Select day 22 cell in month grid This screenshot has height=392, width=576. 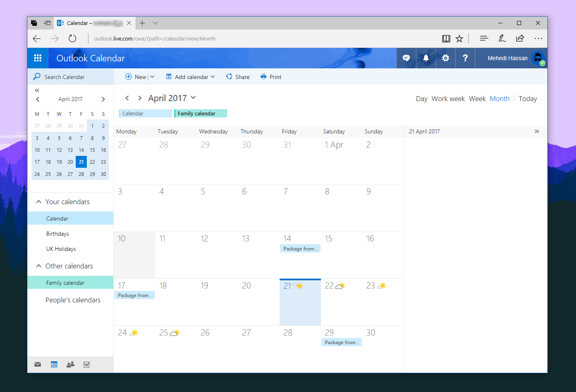(x=341, y=302)
